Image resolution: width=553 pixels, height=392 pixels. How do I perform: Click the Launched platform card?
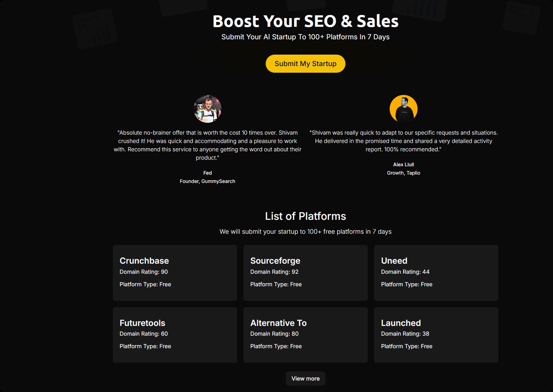(436, 335)
